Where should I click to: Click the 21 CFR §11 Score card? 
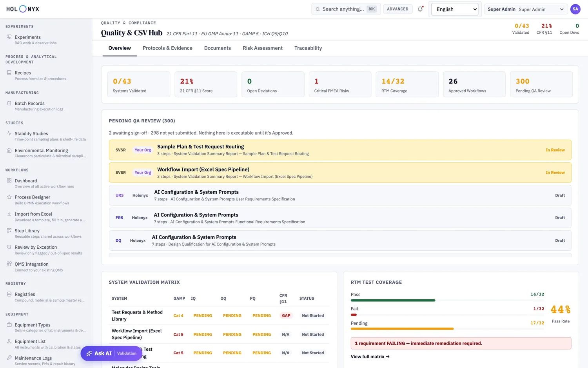(206, 84)
